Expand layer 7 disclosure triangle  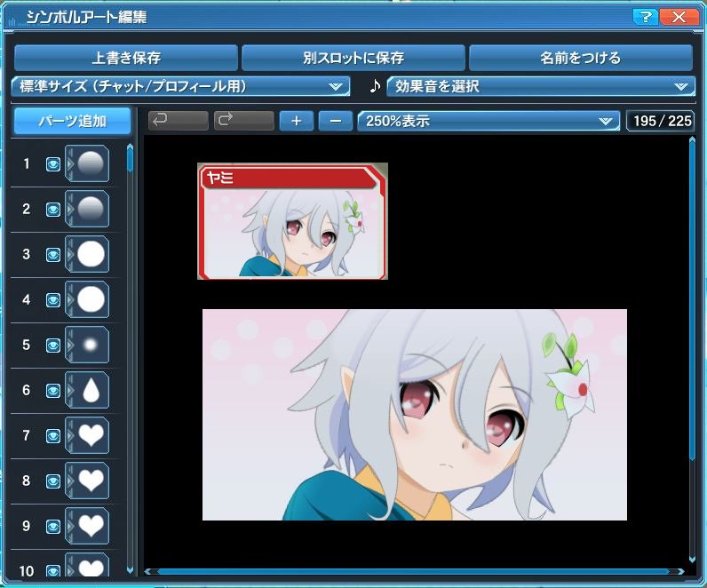pos(70,435)
